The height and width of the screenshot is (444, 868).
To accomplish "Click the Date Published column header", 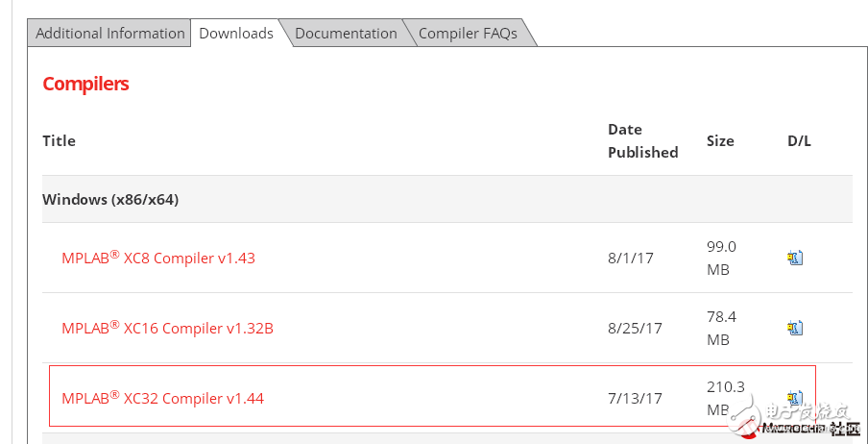I will click(642, 140).
